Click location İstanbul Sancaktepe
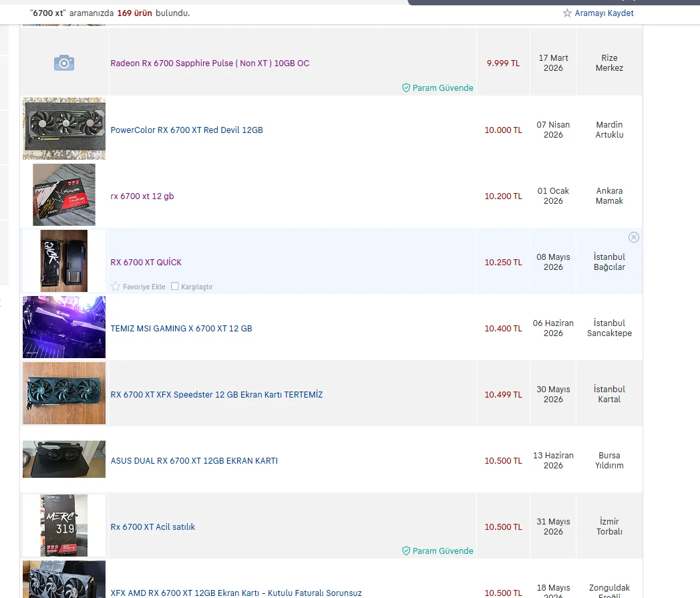The image size is (700, 598). click(609, 328)
